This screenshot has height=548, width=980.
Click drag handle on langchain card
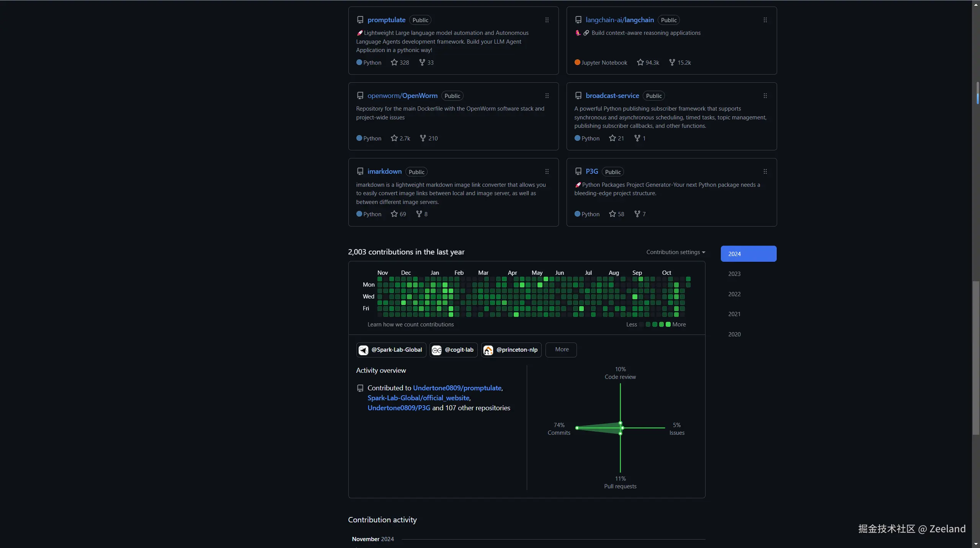[x=765, y=20]
